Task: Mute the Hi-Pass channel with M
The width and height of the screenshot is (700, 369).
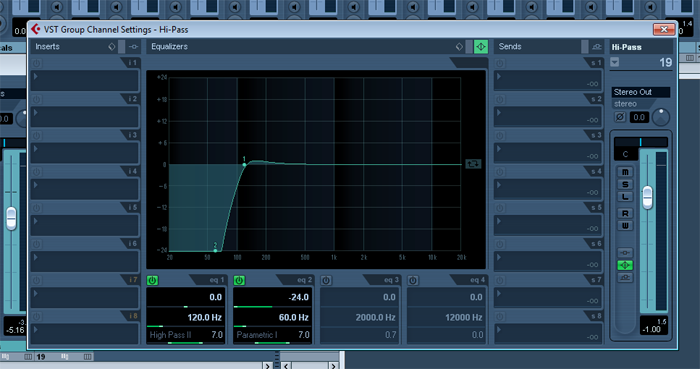Action: tap(625, 172)
